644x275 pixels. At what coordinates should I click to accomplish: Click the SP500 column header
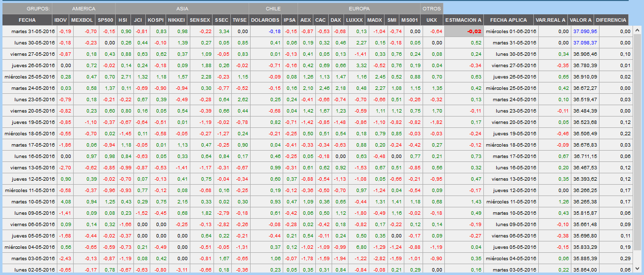pyautogui.click(x=105, y=20)
